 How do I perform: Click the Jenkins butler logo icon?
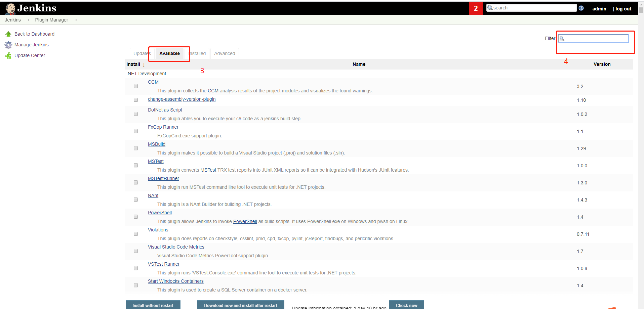[10, 9]
